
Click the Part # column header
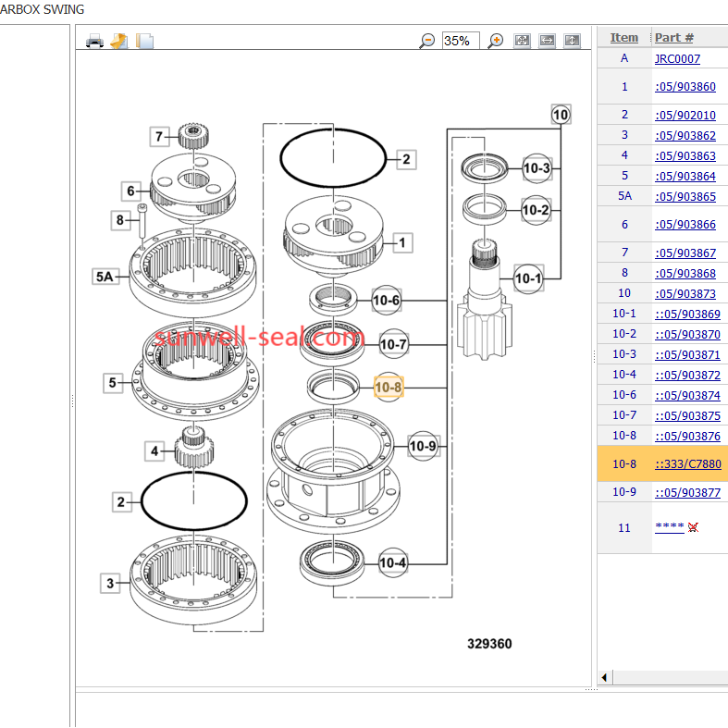[x=673, y=37]
